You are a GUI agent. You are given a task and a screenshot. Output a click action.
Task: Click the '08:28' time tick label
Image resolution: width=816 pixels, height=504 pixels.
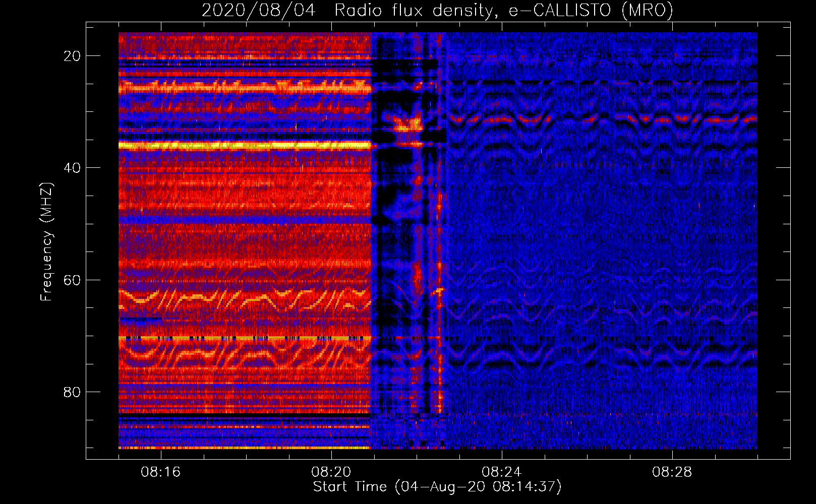672,472
